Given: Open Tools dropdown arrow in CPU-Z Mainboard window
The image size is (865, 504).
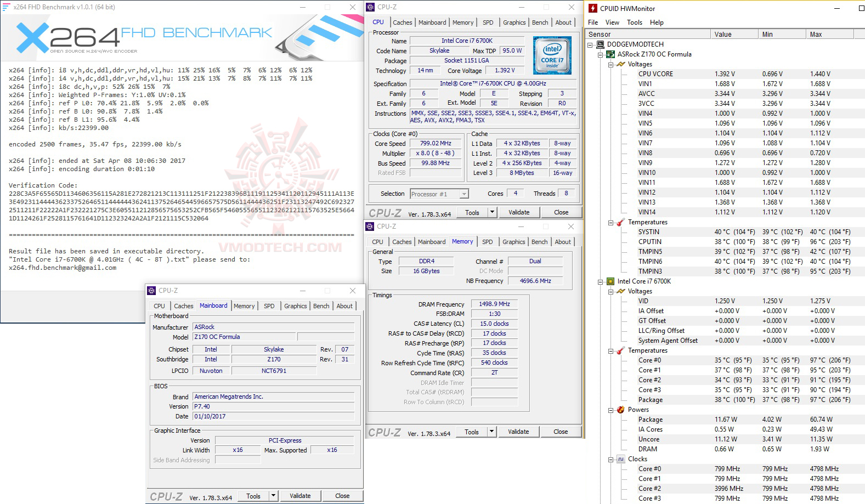Looking at the screenshot, I should point(273,496).
